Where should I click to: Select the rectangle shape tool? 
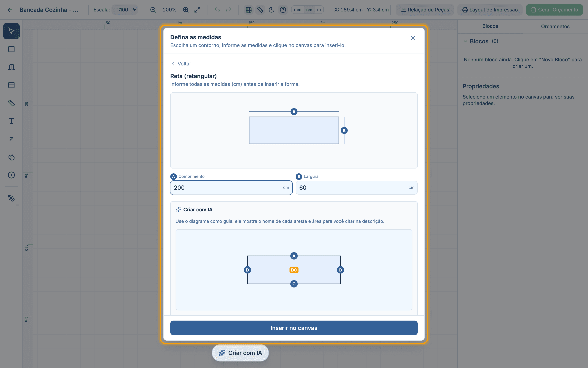click(x=11, y=49)
